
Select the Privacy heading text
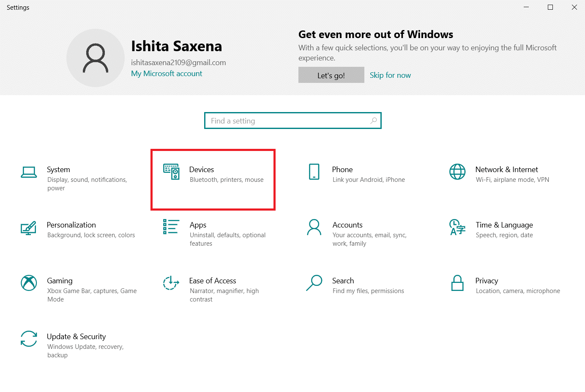tap(487, 281)
